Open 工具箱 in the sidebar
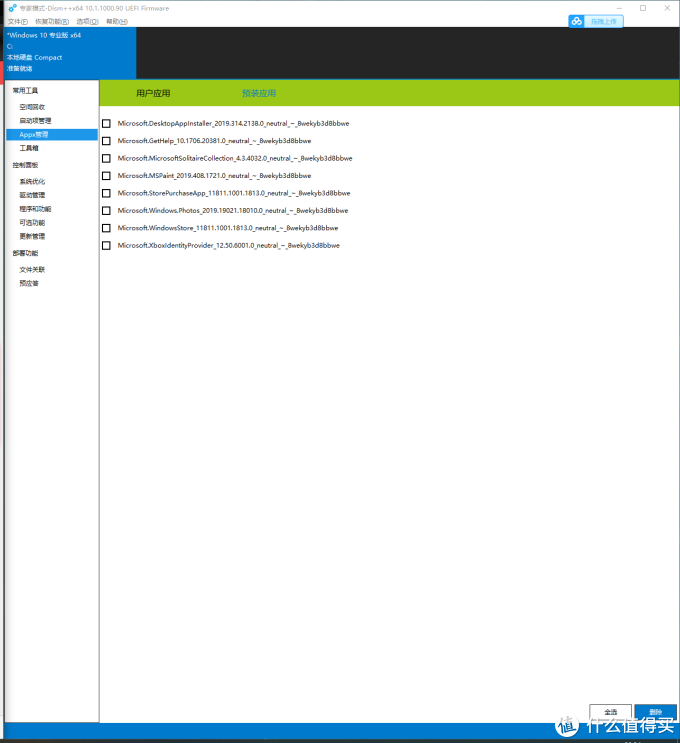Screen dimensions: 680x743 point(29,148)
